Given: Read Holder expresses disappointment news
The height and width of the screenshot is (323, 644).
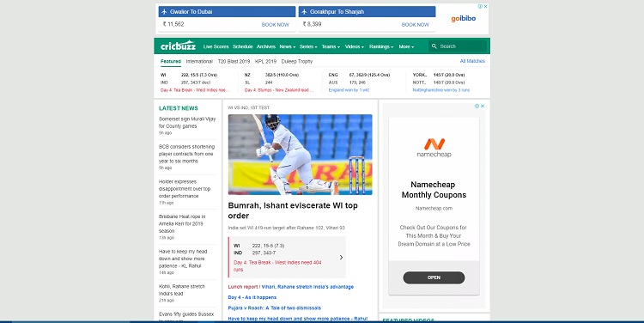Looking at the screenshot, I should pyautogui.click(x=185, y=189).
